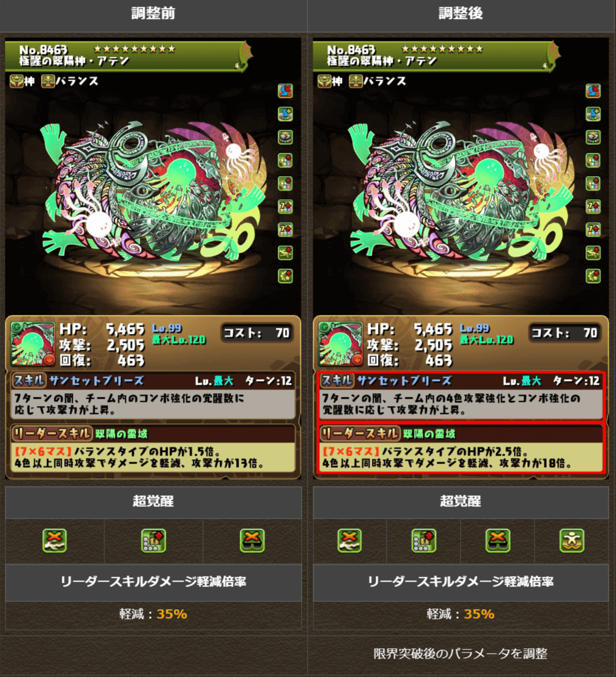This screenshot has height=677, width=616.
Task: Click the broken-shell awakening icon in the 調整前 panel
Action: click(285, 138)
